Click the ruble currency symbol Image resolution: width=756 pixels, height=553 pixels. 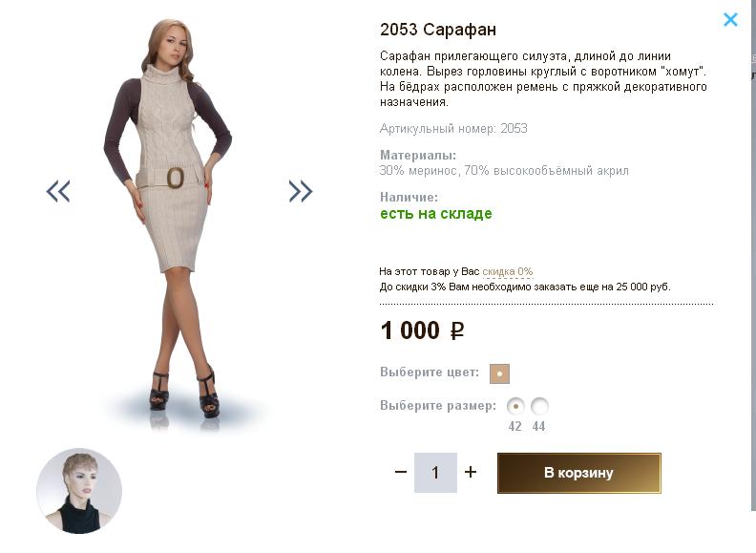tap(457, 331)
